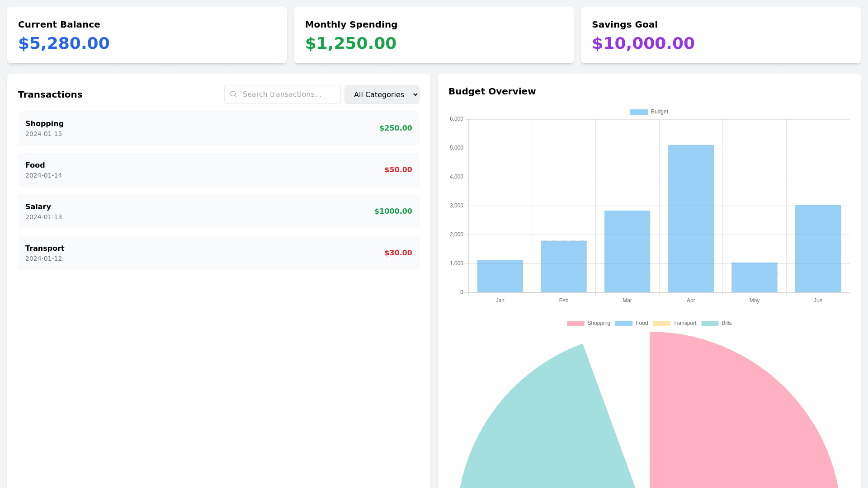Screen dimensions: 868x488
Task: Select the Transport transaction row
Action: (x=218, y=253)
